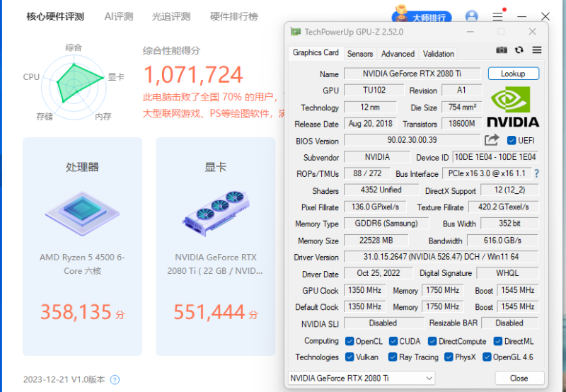Screen dimensions: 566x392
Task: Click the BIOS Version field
Action: click(x=412, y=139)
